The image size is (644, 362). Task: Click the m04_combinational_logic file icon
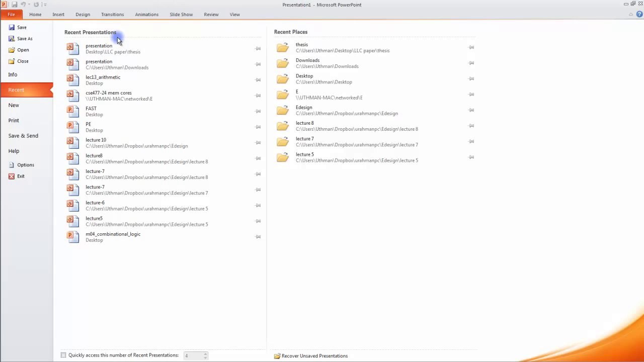[x=73, y=237]
